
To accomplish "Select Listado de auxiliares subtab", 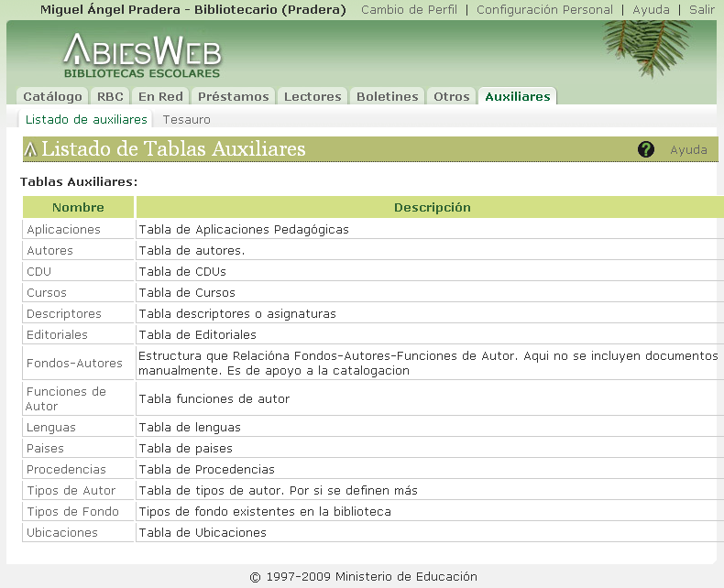I will (x=86, y=120).
